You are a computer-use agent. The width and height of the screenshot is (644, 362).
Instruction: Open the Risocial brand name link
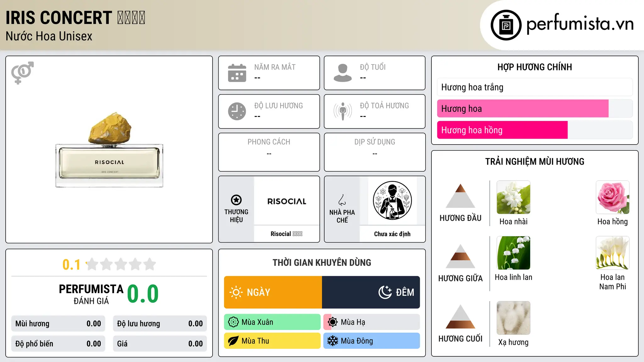(x=286, y=234)
